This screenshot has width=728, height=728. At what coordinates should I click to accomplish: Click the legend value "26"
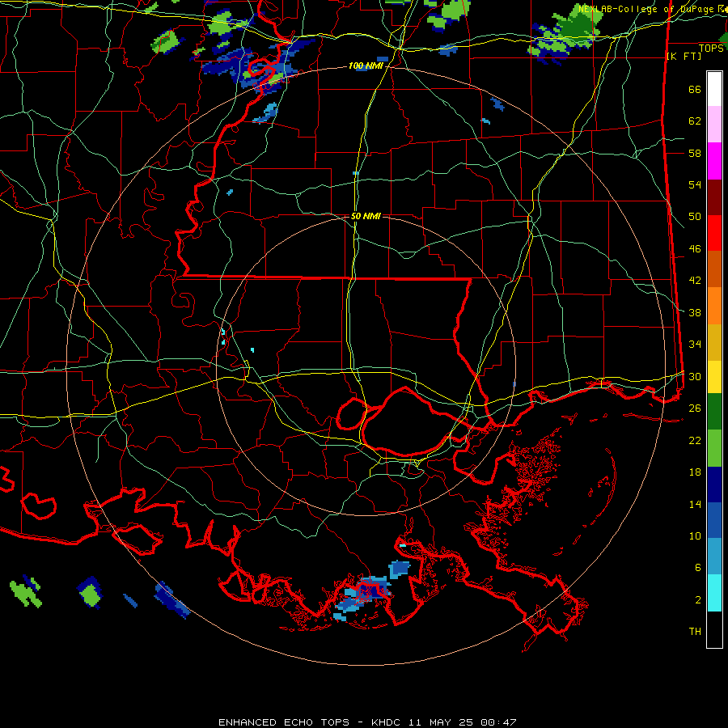695,408
